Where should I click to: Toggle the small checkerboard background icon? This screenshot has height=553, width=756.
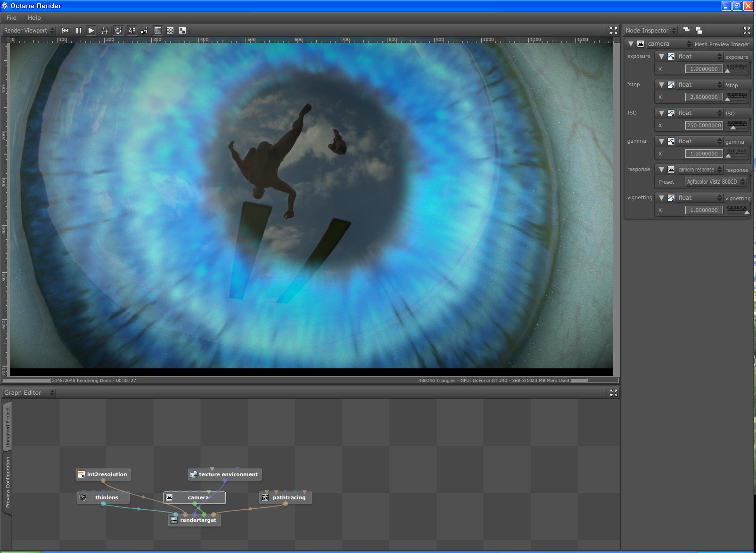point(170,31)
